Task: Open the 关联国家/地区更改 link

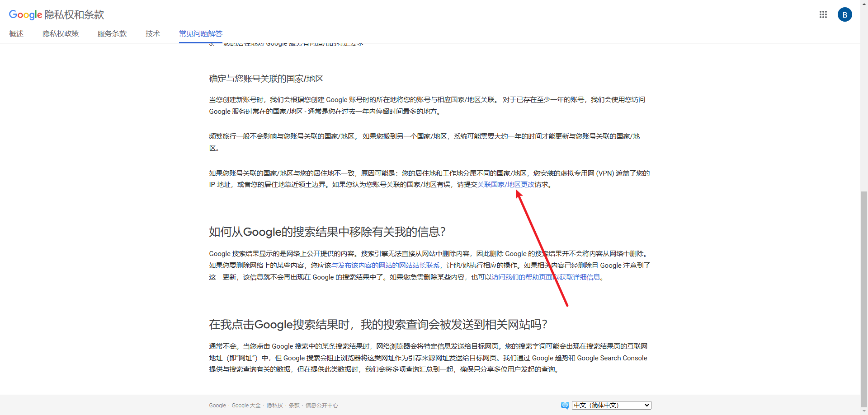Action: pos(506,185)
